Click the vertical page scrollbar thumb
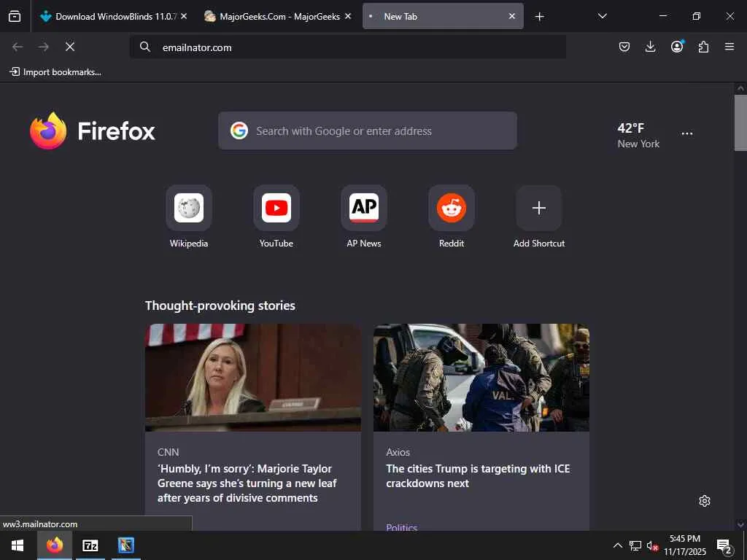Viewport: 747px width, 560px height. [740, 122]
